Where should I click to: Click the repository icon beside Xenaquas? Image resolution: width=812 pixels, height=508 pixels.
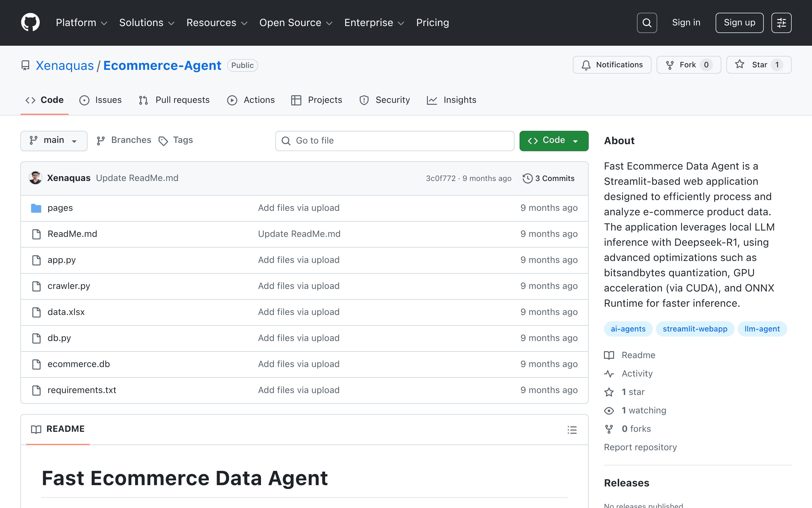25,65
